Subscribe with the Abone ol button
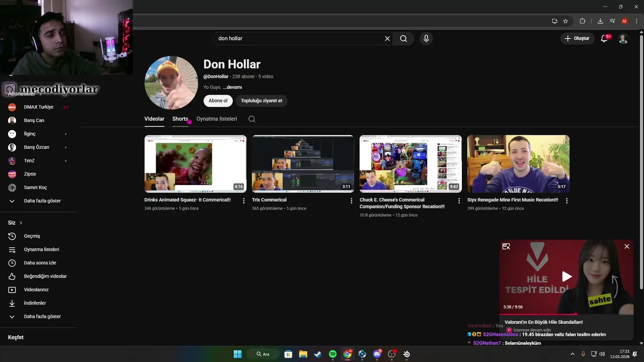 point(218,101)
